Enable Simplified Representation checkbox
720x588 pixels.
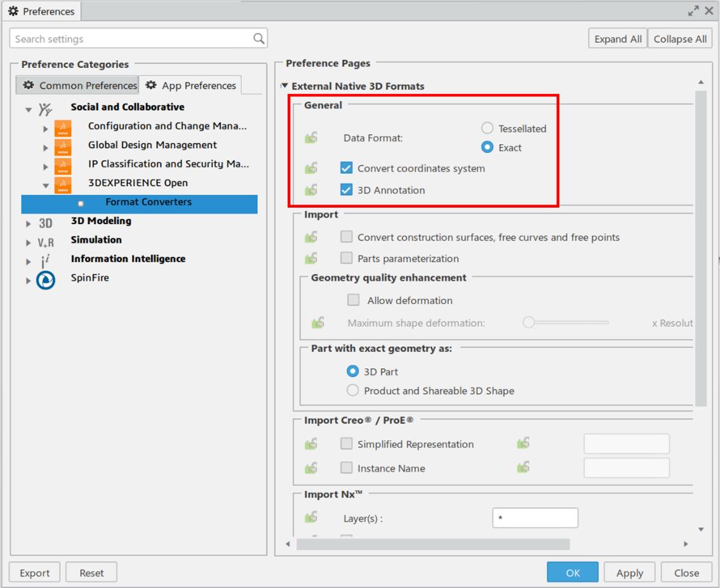click(346, 443)
